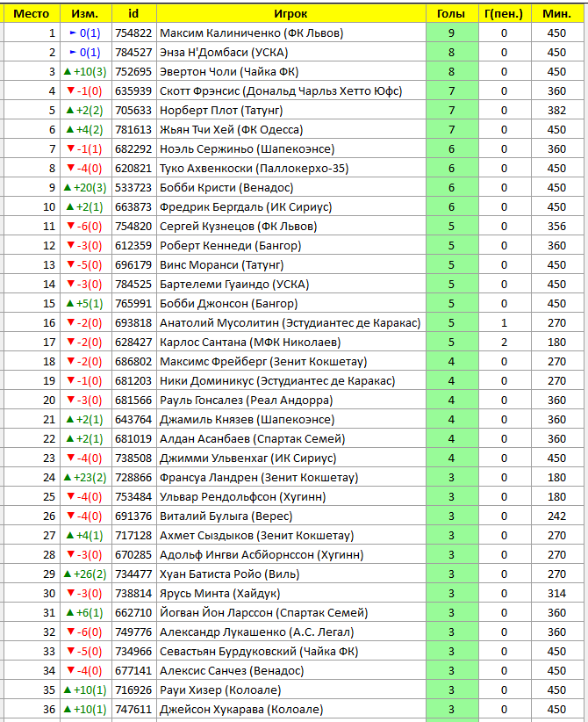Screen dimensions: 588x722
Task: Select player cell Эвертон Чоли (Чайка ФК)
Action: coord(291,72)
